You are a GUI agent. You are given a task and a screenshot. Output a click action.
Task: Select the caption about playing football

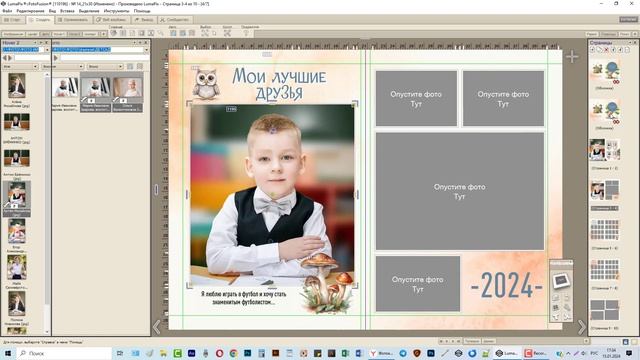[243, 298]
